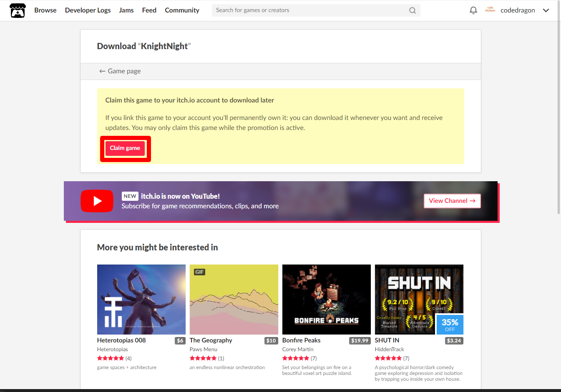Click The Geography star rating

203,358
